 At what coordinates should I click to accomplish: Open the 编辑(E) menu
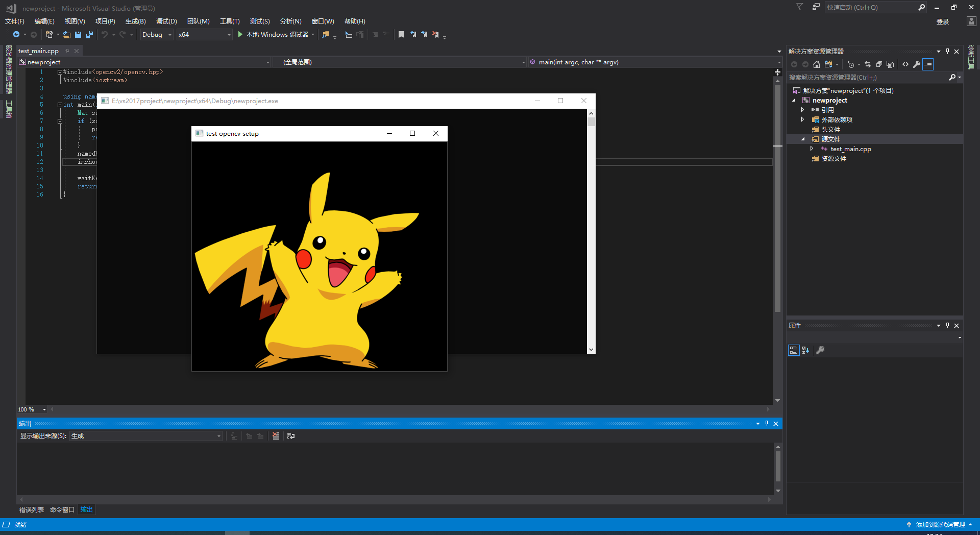[x=44, y=21]
